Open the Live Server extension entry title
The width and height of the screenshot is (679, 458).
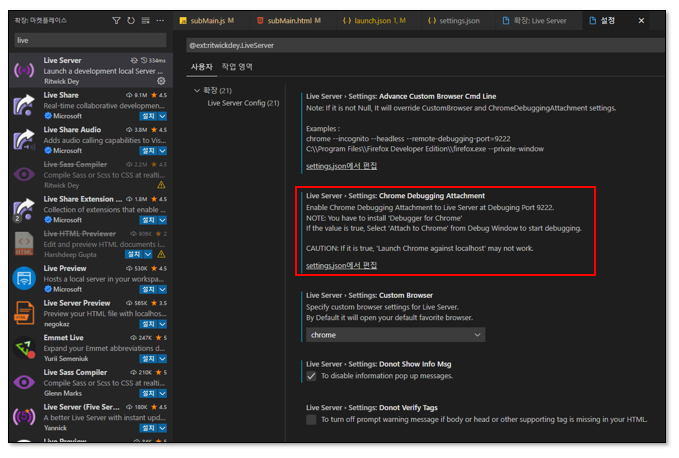(x=62, y=61)
